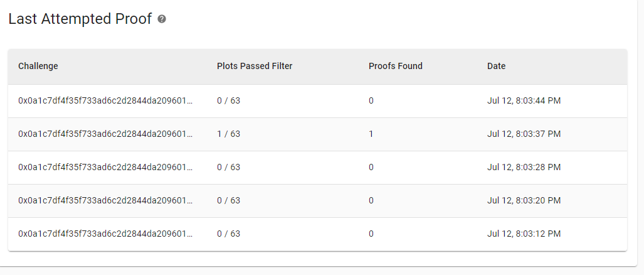The image size is (644, 275).
Task: Select challenge hash in the 8:03:37 PM row
Action: (105, 134)
